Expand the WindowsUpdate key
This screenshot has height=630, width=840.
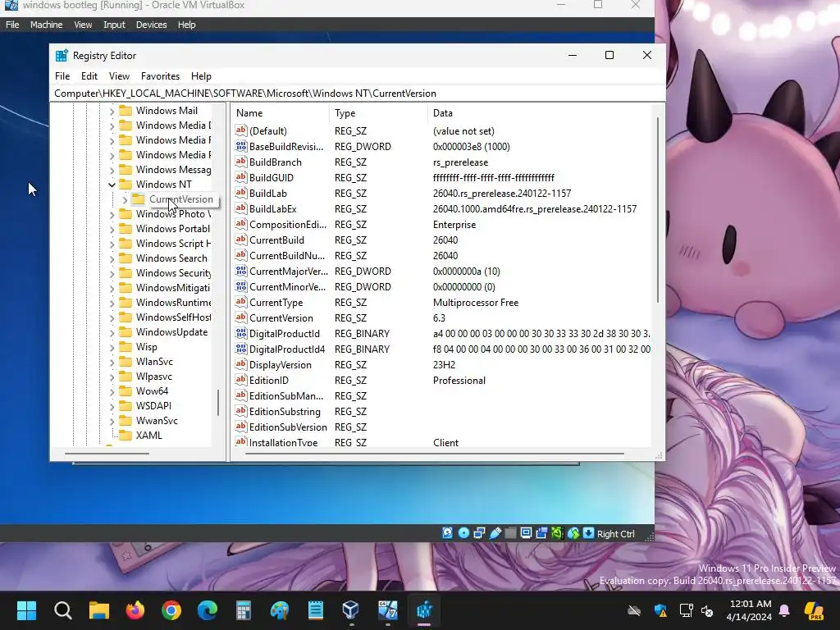pos(112,333)
